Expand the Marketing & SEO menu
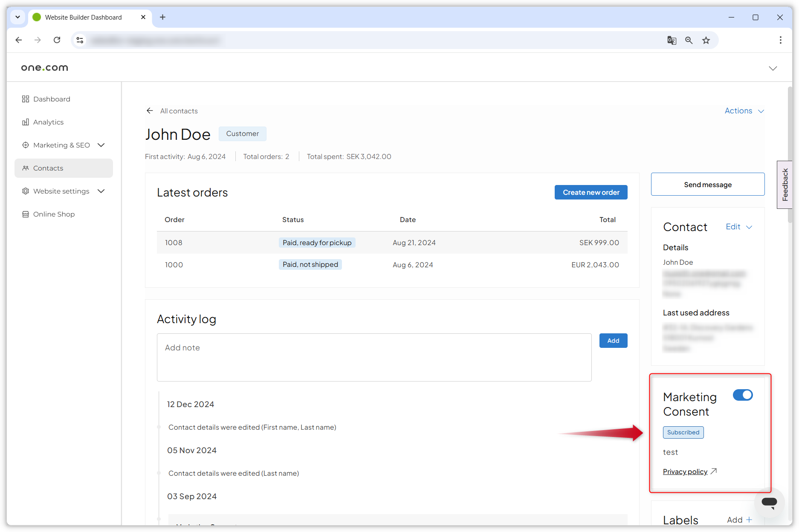Screen dimensions: 799x532 [101, 145]
